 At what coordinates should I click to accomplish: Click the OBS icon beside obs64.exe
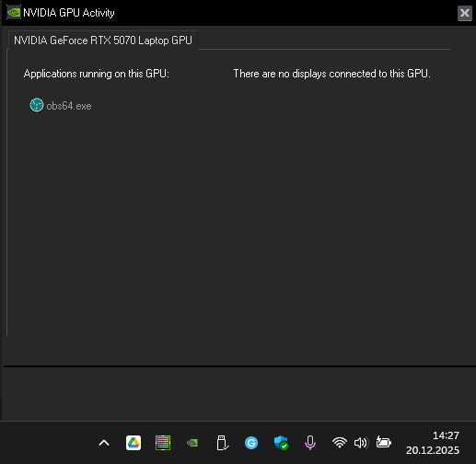coord(37,105)
